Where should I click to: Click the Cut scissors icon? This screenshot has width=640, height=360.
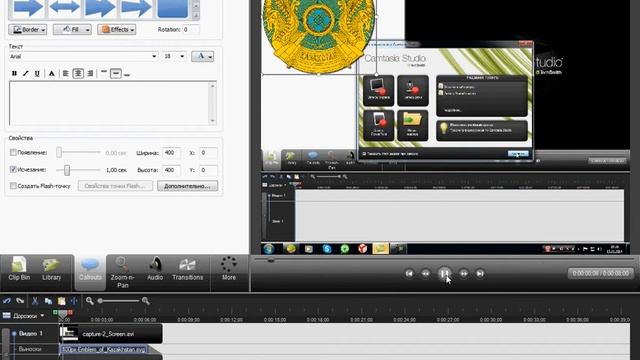(x=35, y=301)
